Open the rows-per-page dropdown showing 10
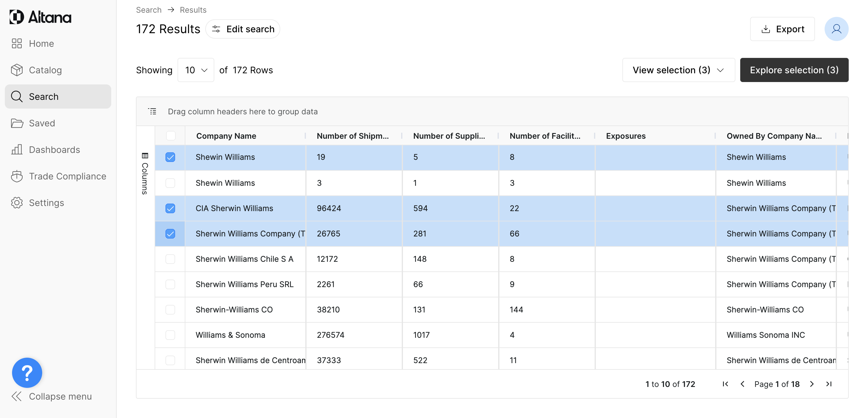This screenshot has height=418, width=868. (x=196, y=70)
